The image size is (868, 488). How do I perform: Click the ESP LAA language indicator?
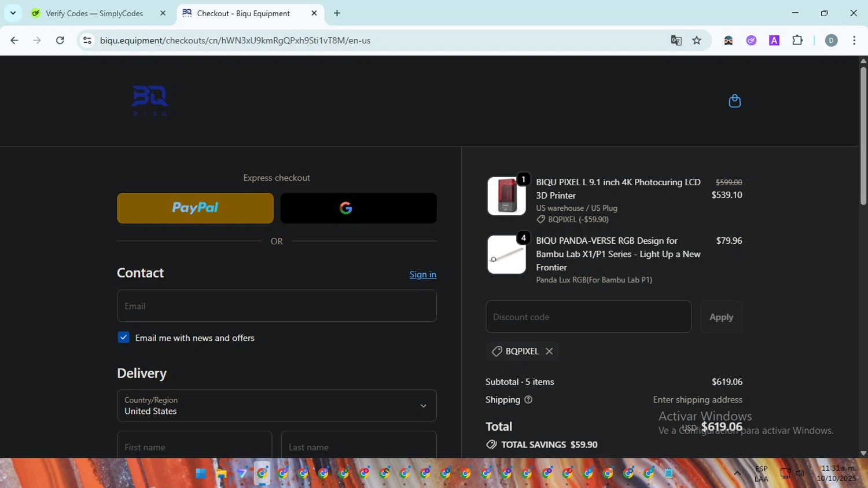coord(762,474)
